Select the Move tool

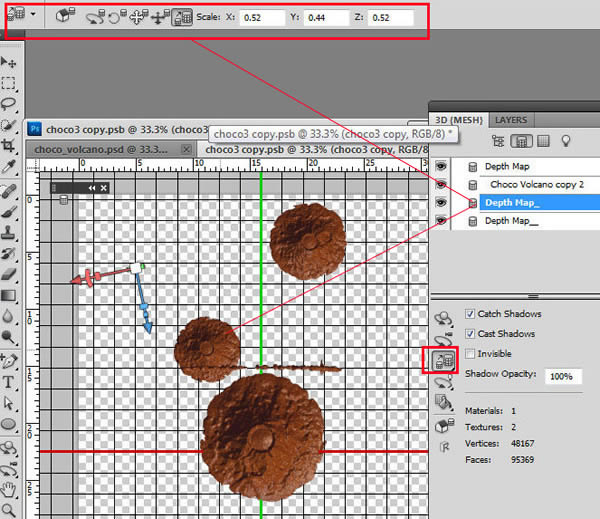9,62
